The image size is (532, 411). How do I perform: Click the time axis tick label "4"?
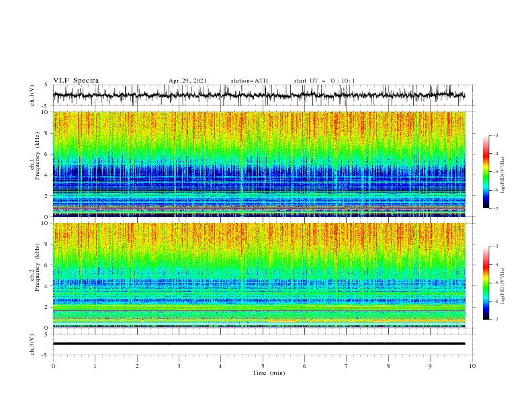(220, 366)
